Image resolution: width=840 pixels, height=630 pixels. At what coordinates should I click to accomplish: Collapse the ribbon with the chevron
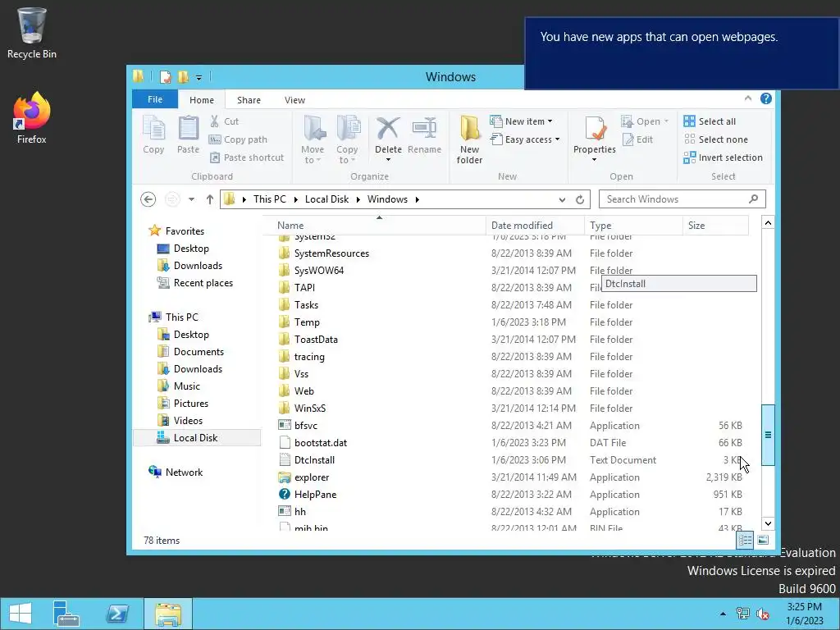pos(748,98)
